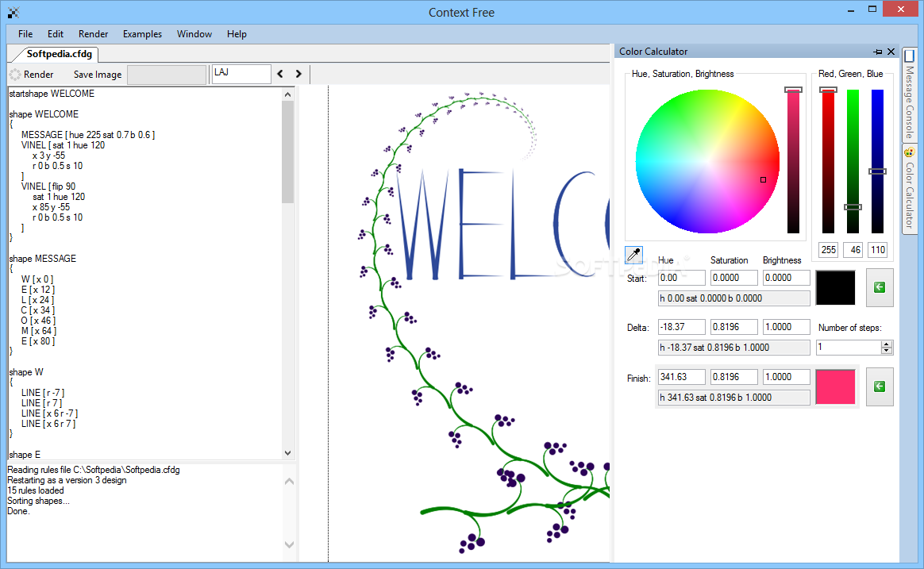Click the Number of steps field
The height and width of the screenshot is (569, 924).
click(848, 348)
